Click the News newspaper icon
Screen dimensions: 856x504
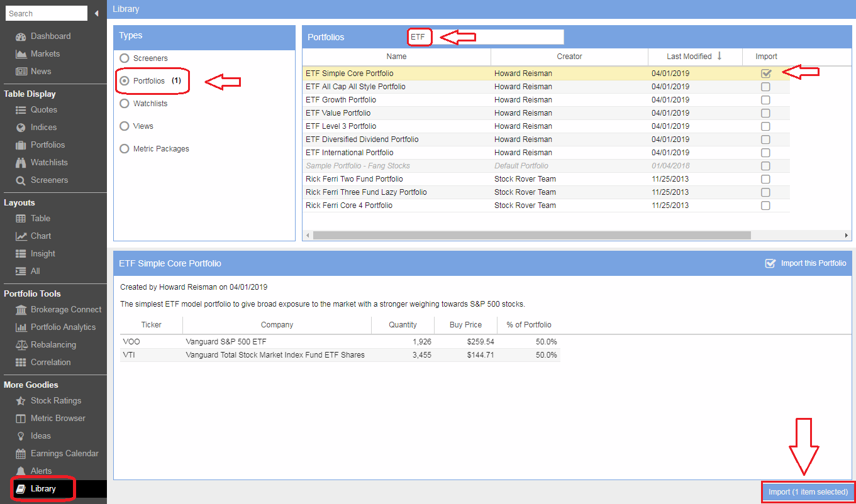click(21, 72)
